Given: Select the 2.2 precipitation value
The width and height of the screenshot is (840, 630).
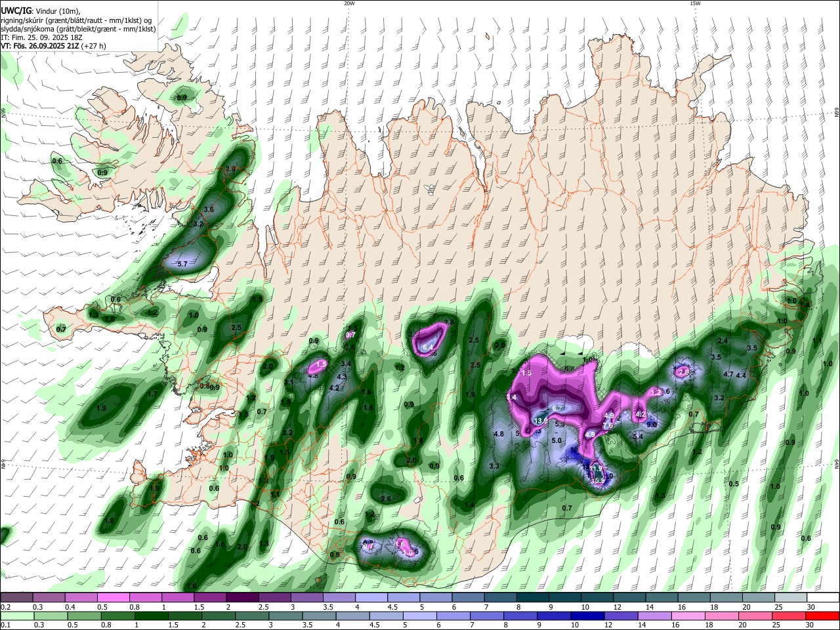Looking at the screenshot, I should point(287,433).
